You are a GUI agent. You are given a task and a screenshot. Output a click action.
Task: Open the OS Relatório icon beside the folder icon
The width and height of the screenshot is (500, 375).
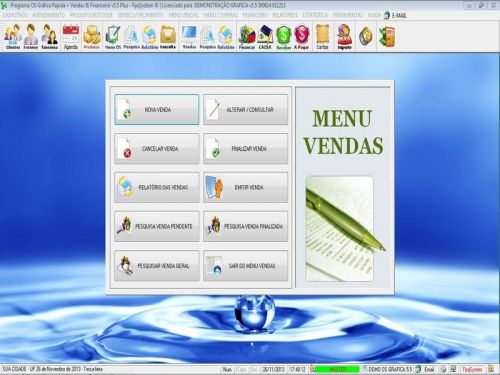(149, 37)
